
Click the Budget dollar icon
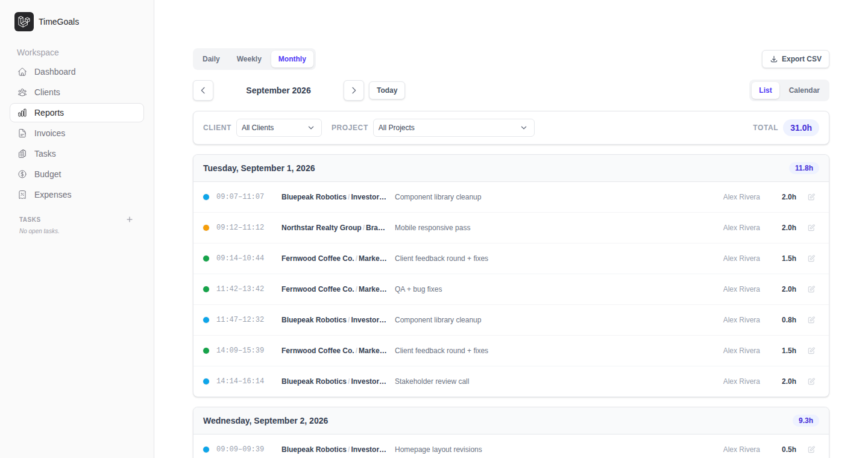click(22, 174)
